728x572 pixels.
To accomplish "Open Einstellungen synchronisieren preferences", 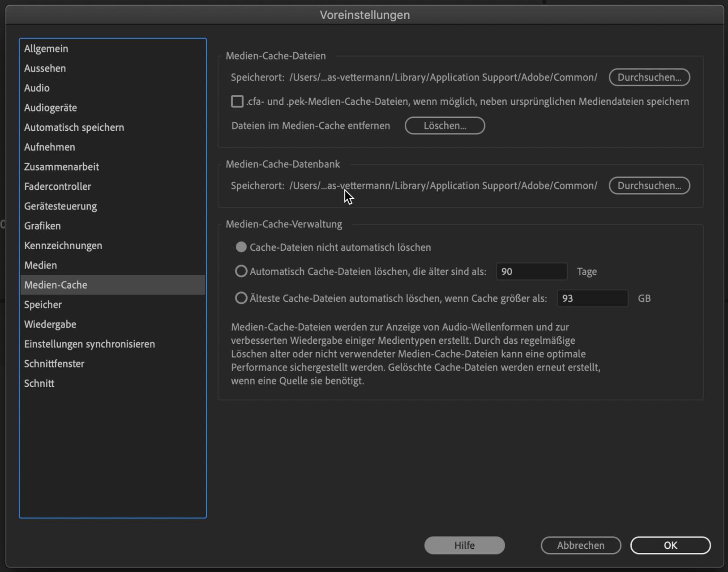I will click(x=90, y=344).
